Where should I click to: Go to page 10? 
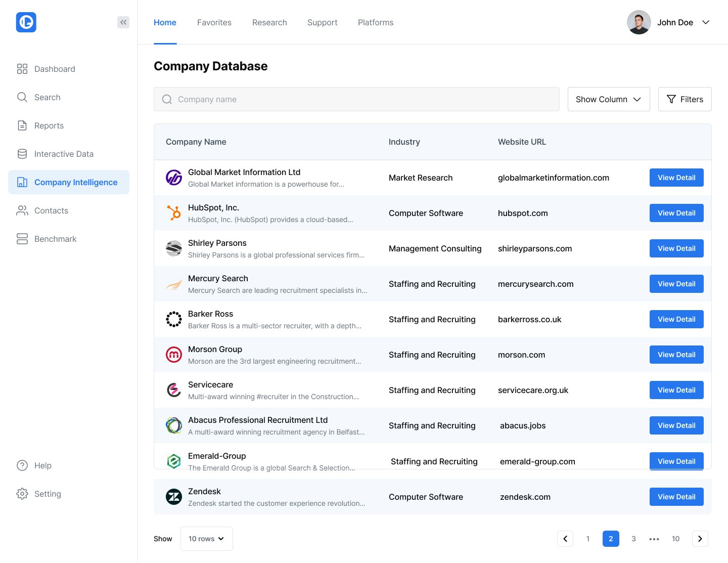click(675, 539)
